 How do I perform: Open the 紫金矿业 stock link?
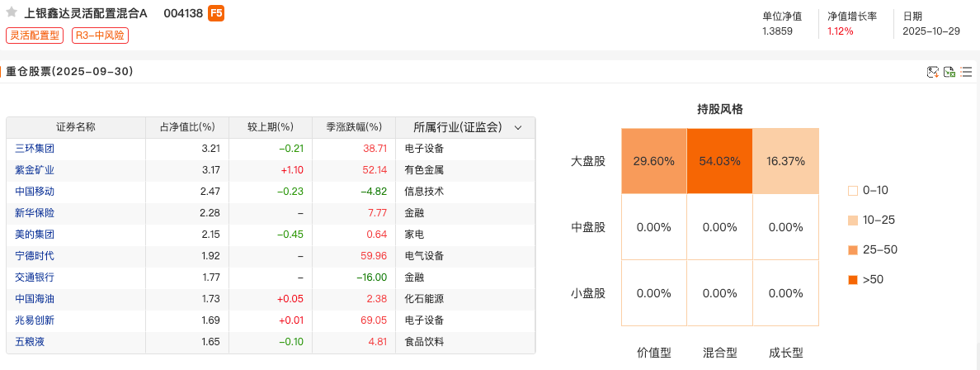coord(35,170)
